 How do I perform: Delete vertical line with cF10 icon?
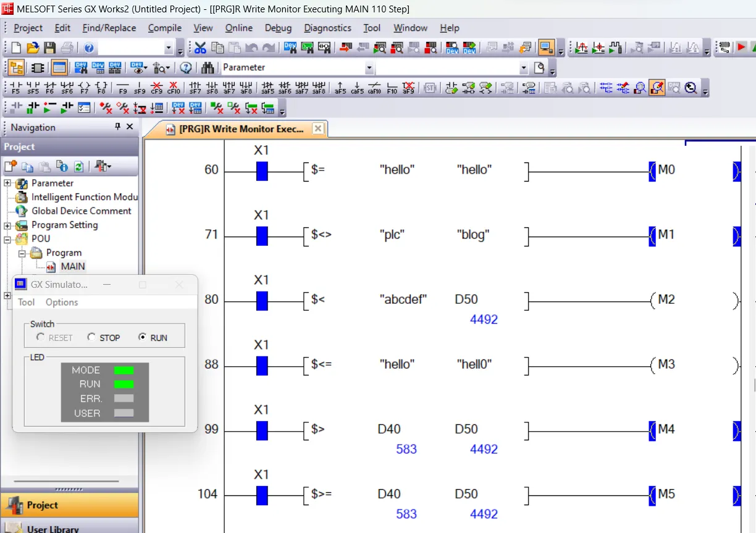point(174,88)
